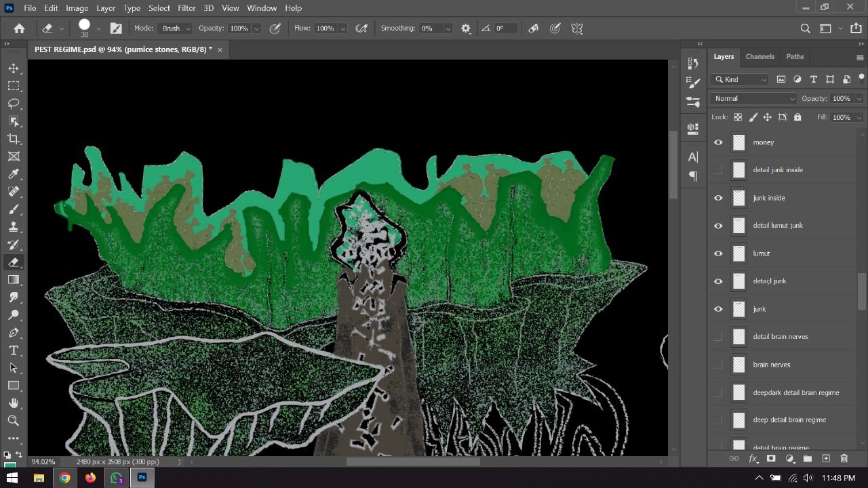Image resolution: width=868 pixels, height=488 pixels.
Task: Hide the junk inside layer
Action: [x=718, y=198]
